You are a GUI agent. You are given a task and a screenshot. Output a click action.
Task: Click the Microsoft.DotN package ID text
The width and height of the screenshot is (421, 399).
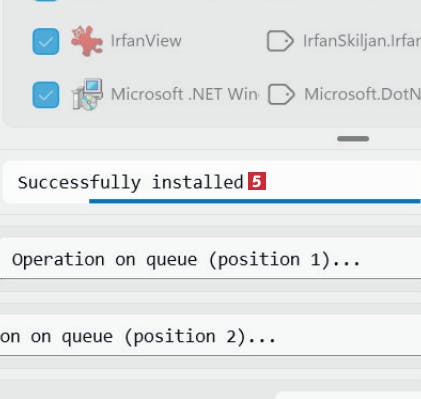pos(362,94)
